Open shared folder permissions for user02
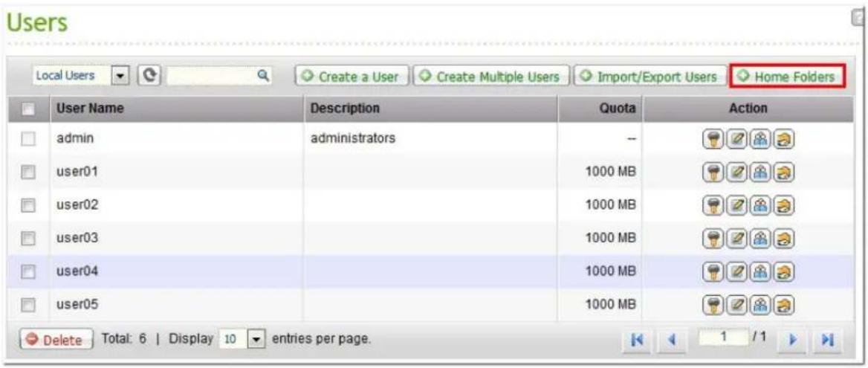The height and width of the screenshot is (368, 868). [x=783, y=205]
